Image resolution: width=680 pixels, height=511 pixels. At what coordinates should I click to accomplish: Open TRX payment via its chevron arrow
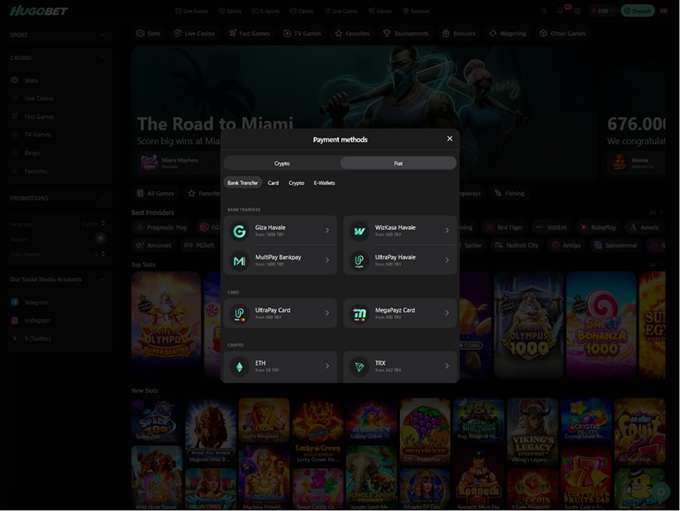click(x=447, y=366)
